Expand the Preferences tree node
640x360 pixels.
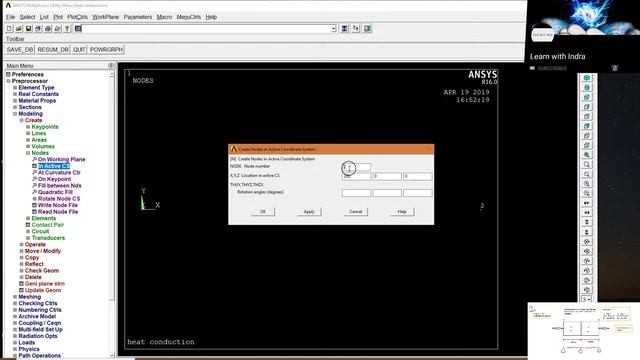pos(8,74)
